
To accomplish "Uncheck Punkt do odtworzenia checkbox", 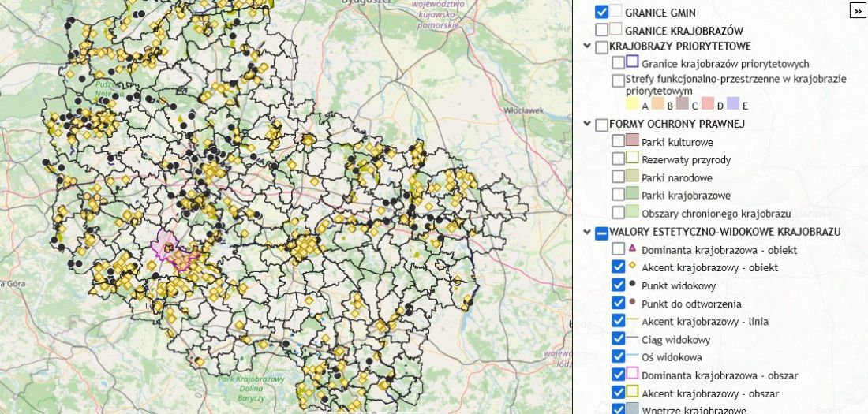I will [x=619, y=303].
